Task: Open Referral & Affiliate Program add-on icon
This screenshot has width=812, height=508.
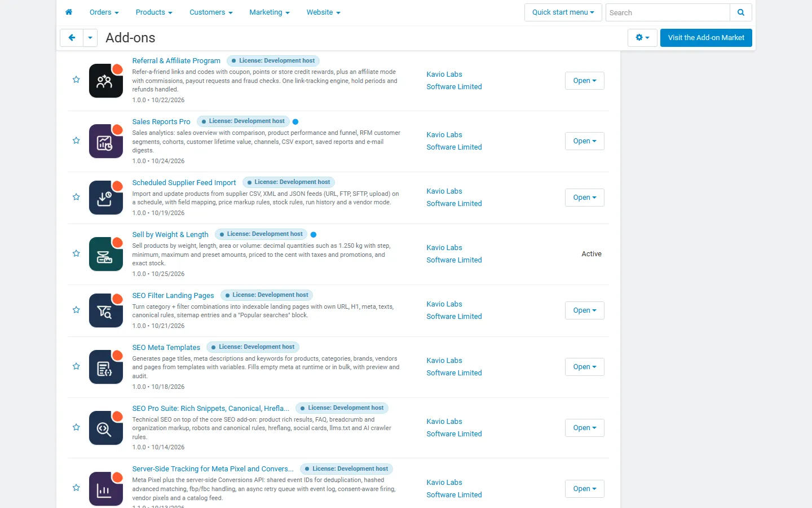Action: (106, 81)
